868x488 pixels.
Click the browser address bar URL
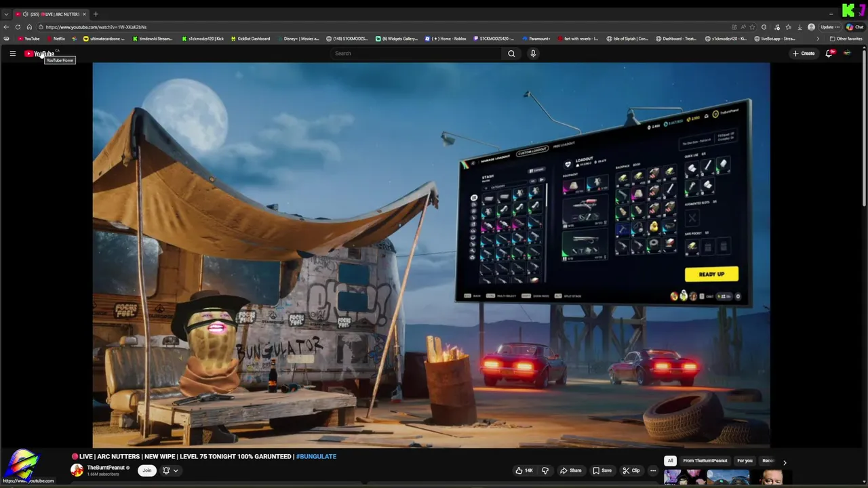click(x=96, y=27)
